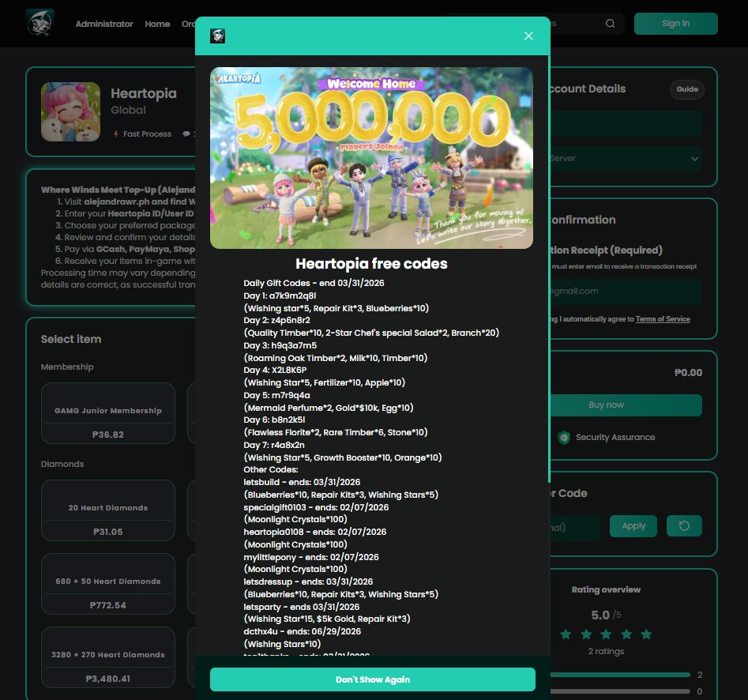This screenshot has height=700, width=748.
Task: Click the second rating star
Action: (586, 634)
